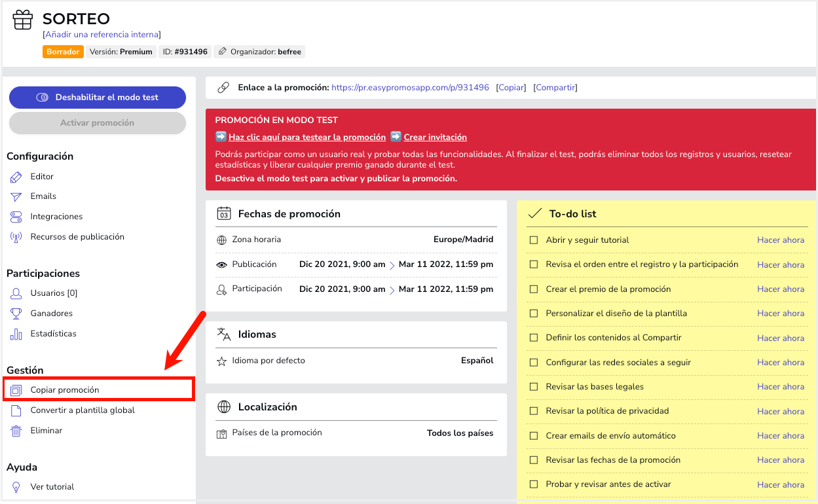Check 'Probar y revisar antes de activar' checkbox
Screen dimensions: 818x504
point(534,485)
